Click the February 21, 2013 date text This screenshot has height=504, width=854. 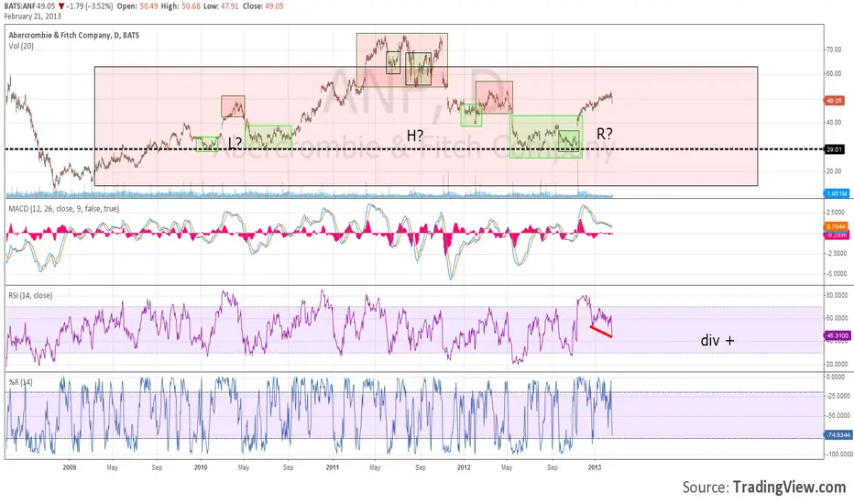33,16
